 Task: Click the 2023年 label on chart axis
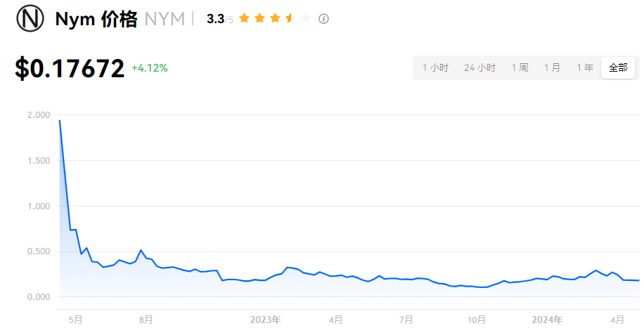(265, 320)
